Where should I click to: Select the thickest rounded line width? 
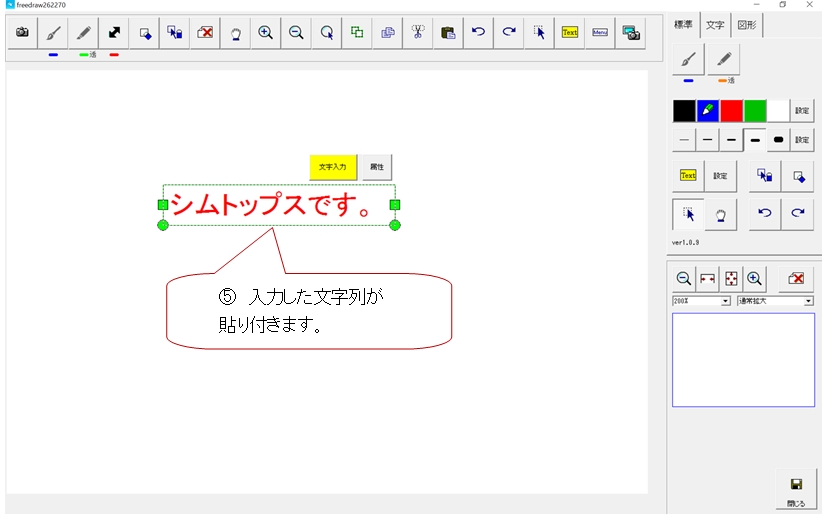click(x=778, y=140)
